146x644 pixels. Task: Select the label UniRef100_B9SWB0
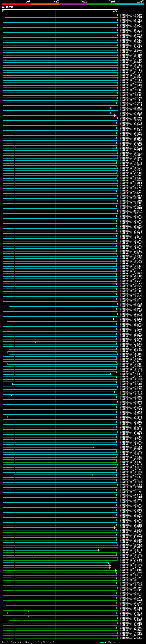(x=131, y=42)
